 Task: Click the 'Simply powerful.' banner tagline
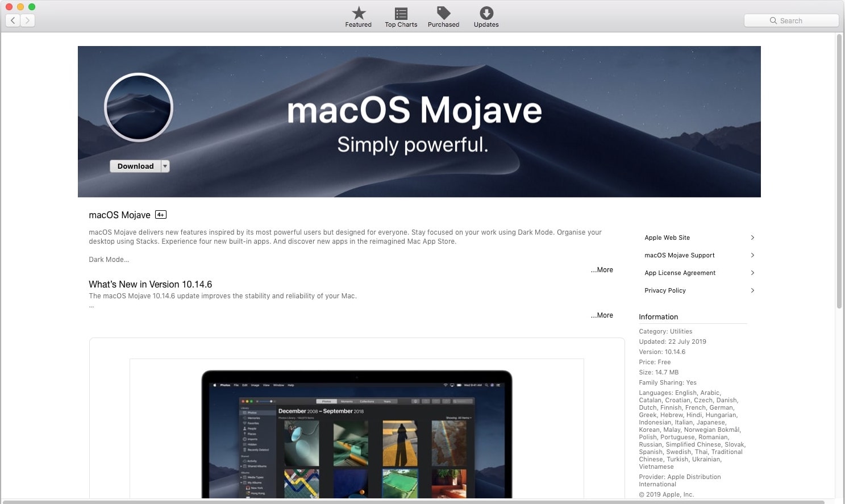click(x=413, y=144)
